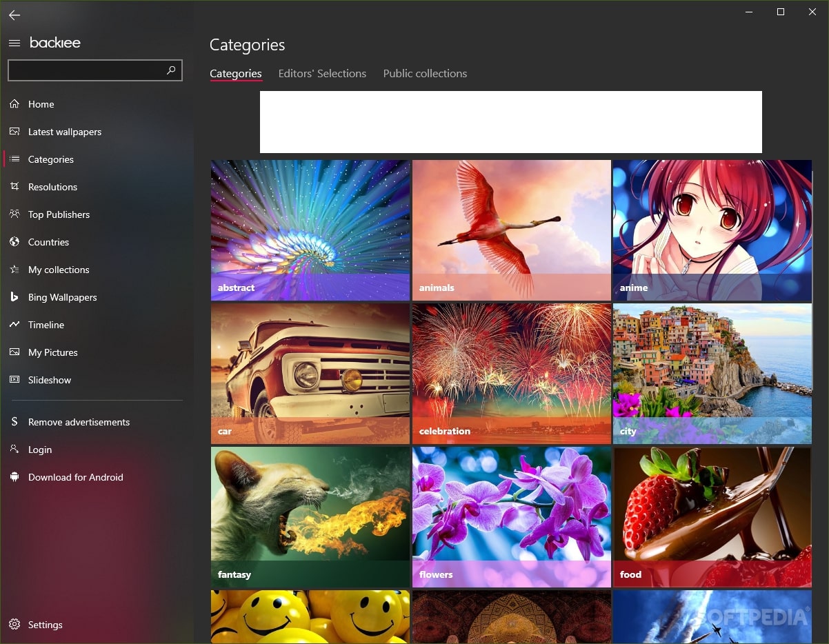829x644 pixels.
Task: Open the Timeline view
Action: [46, 325]
